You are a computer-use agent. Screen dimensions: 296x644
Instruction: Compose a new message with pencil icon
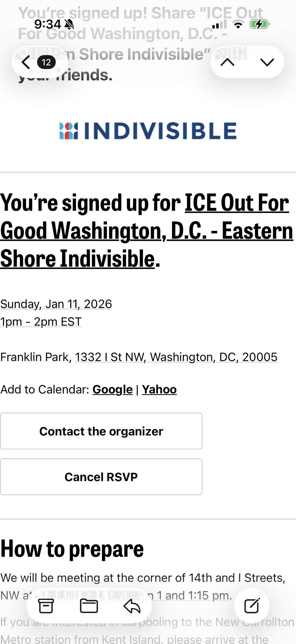[x=252, y=606]
